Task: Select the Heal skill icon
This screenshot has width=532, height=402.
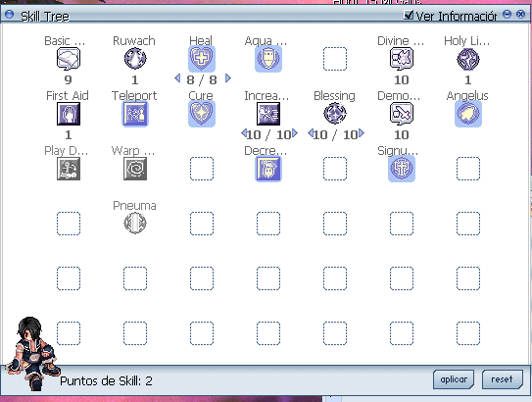Action: 202,59
